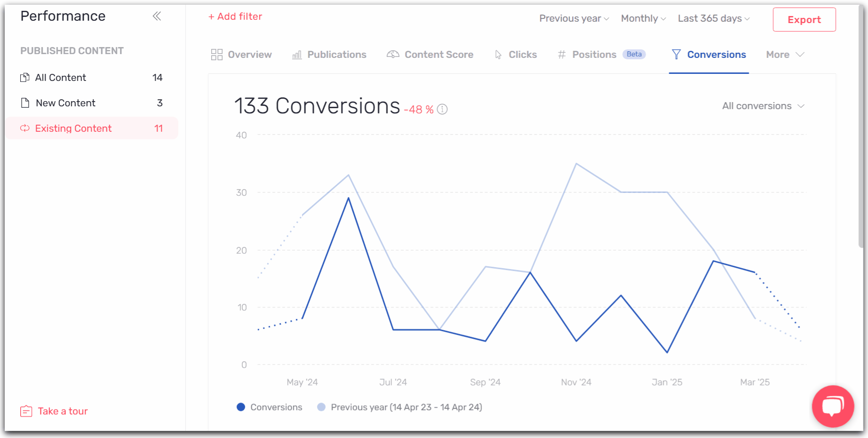The height and width of the screenshot is (438, 868).
Task: Click the -48 % change value
Action: 419,110
